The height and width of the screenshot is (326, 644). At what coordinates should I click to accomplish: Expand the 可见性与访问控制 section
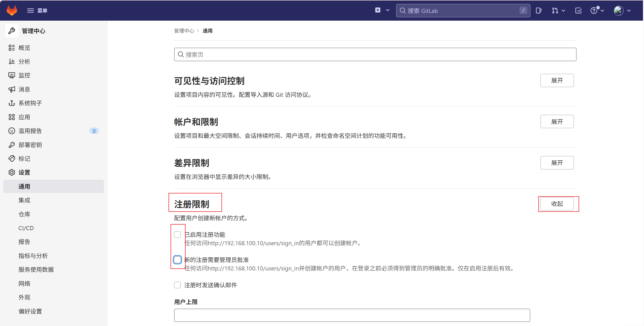click(557, 81)
